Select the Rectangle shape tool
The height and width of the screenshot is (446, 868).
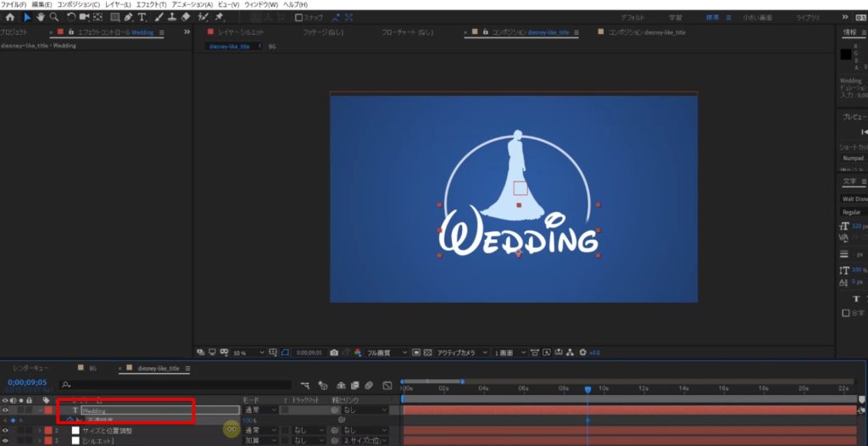coord(115,17)
